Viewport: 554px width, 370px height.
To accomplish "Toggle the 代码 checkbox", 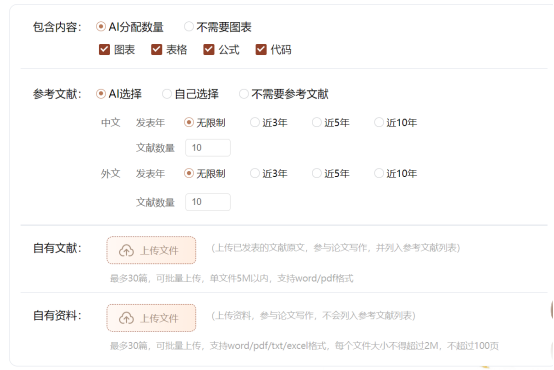I will click(261, 49).
